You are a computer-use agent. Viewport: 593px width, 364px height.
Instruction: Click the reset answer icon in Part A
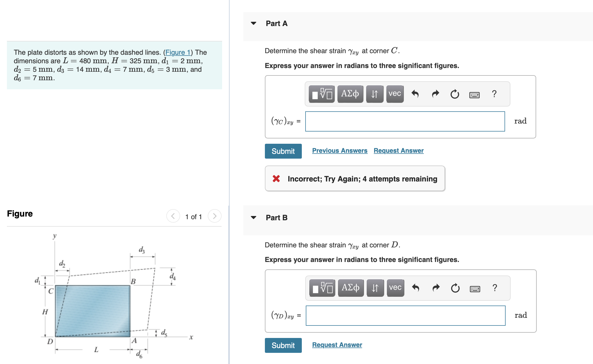point(455,94)
